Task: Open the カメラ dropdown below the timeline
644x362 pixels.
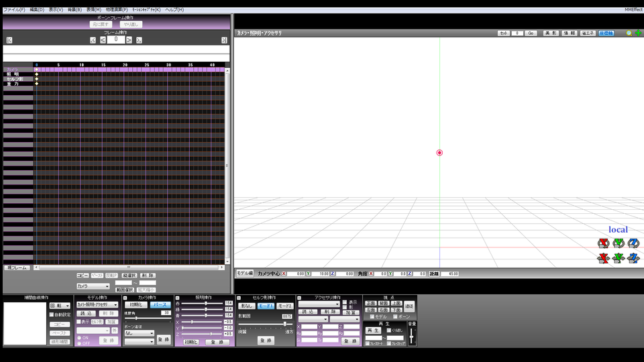Action: [x=93, y=286]
